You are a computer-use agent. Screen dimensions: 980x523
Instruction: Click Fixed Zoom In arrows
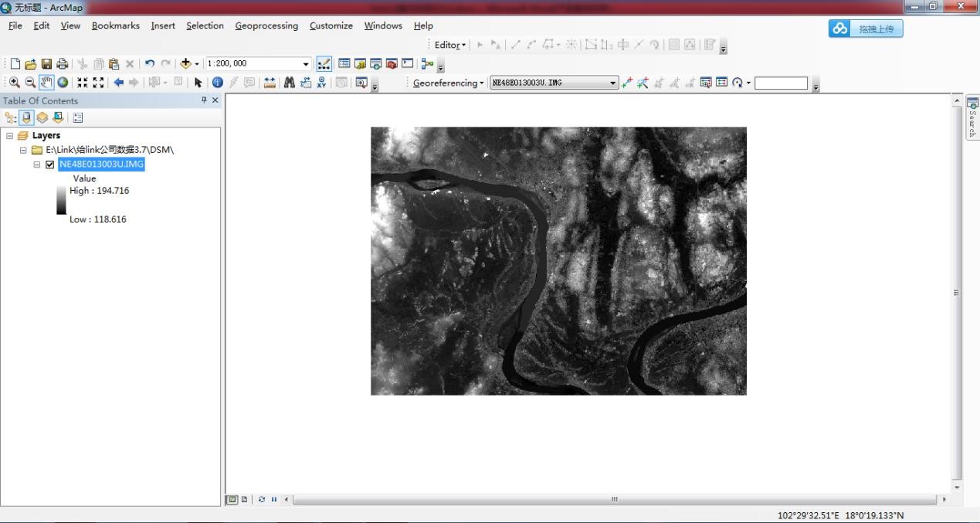82,83
